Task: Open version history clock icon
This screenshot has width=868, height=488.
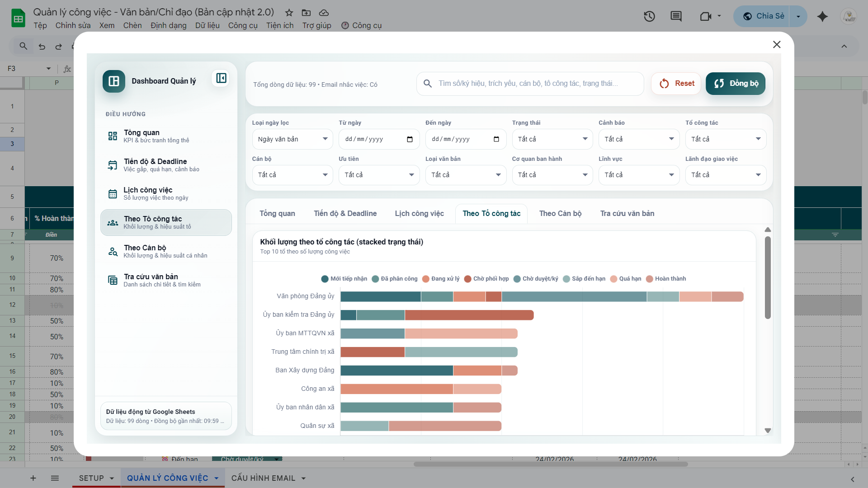Action: 649,17
